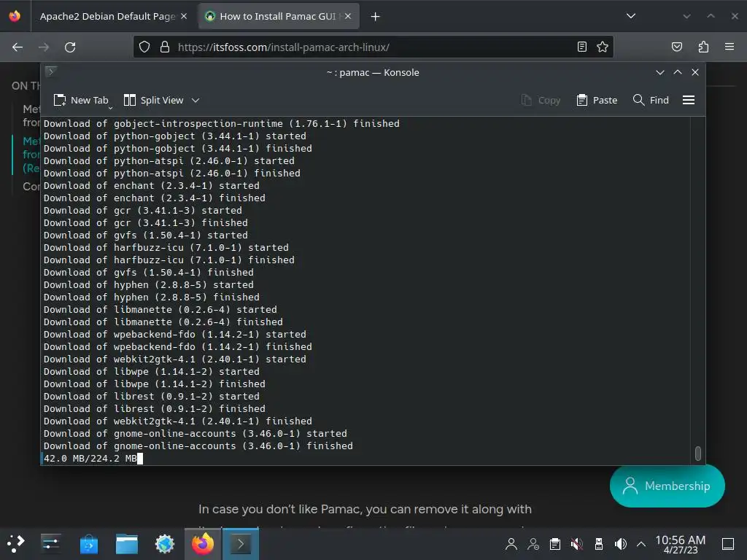The width and height of the screenshot is (747, 560).
Task: Click the user tray icon
Action: coord(511,544)
